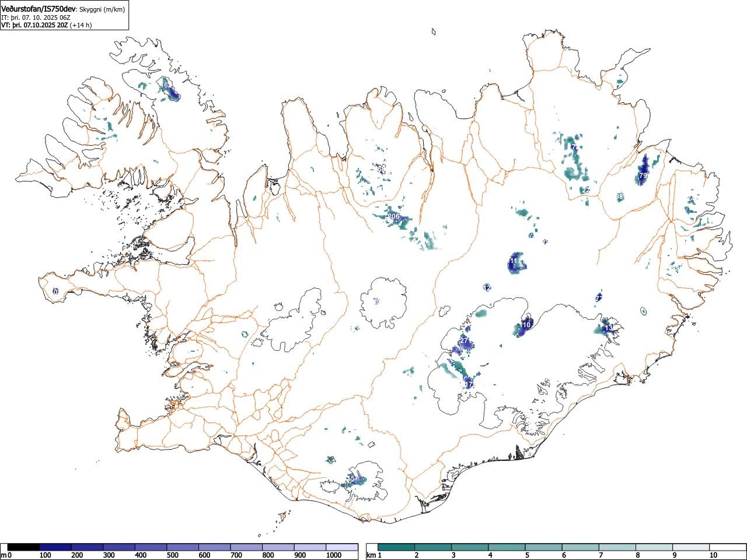The width and height of the screenshot is (747, 560).
Task: Select the 6–7 km legend swatch
Action: coord(581,547)
